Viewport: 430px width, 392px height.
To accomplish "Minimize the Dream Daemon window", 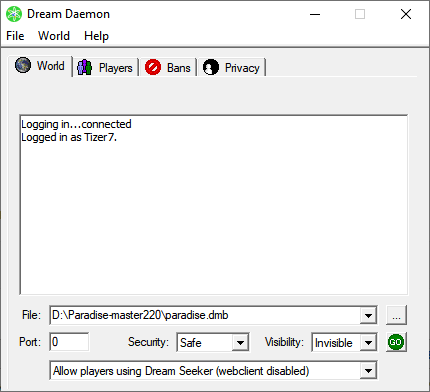I will point(315,14).
